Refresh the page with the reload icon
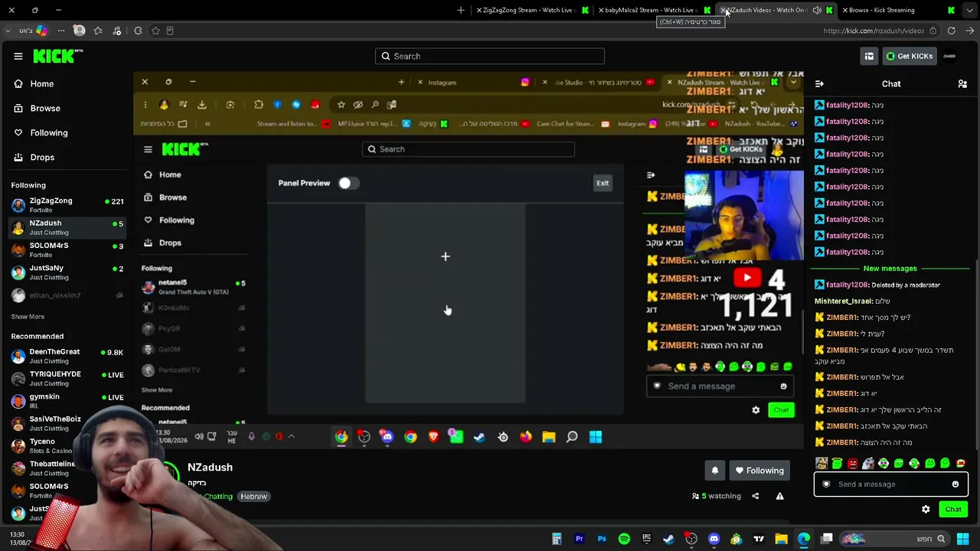The image size is (980, 551). (x=951, y=31)
